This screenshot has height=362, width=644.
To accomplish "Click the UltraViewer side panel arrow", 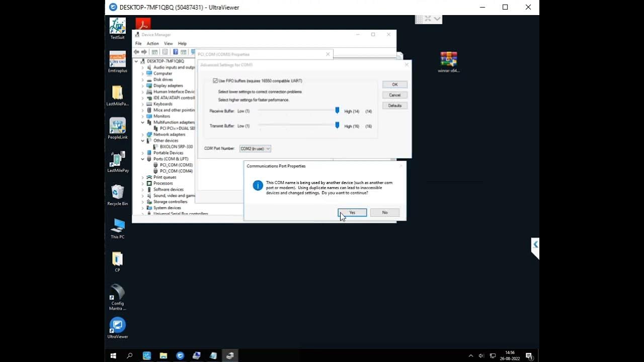I will click(x=535, y=245).
